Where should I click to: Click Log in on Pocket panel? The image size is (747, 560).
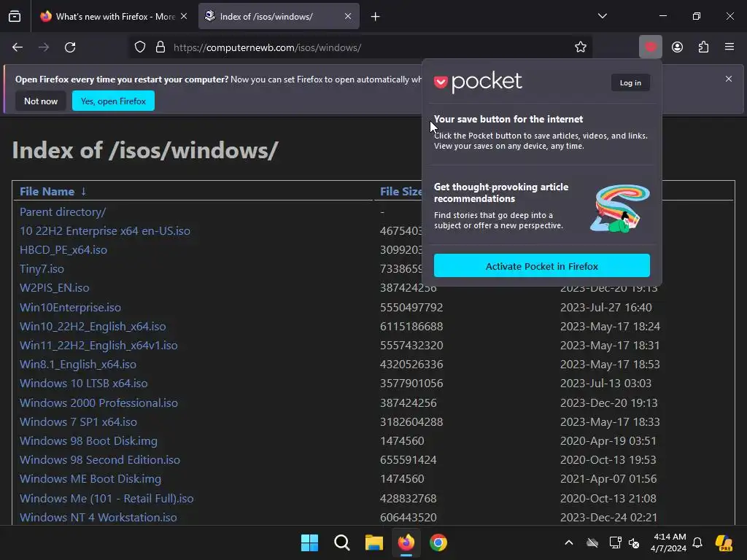(630, 83)
